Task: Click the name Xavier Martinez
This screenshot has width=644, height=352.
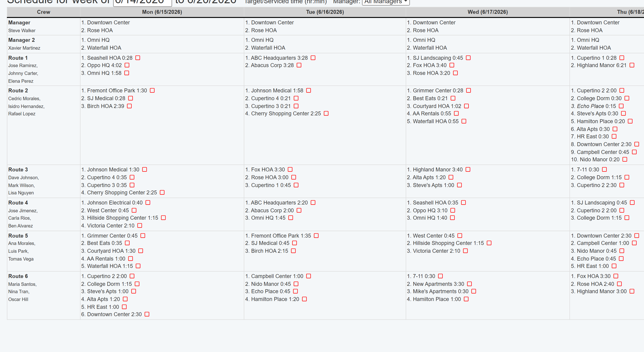Action: coord(24,48)
